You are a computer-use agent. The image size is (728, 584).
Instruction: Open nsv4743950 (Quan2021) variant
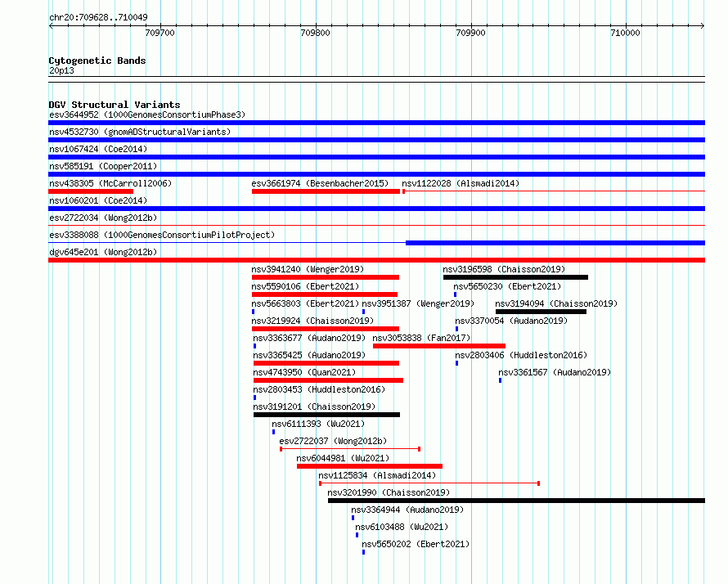(304, 372)
